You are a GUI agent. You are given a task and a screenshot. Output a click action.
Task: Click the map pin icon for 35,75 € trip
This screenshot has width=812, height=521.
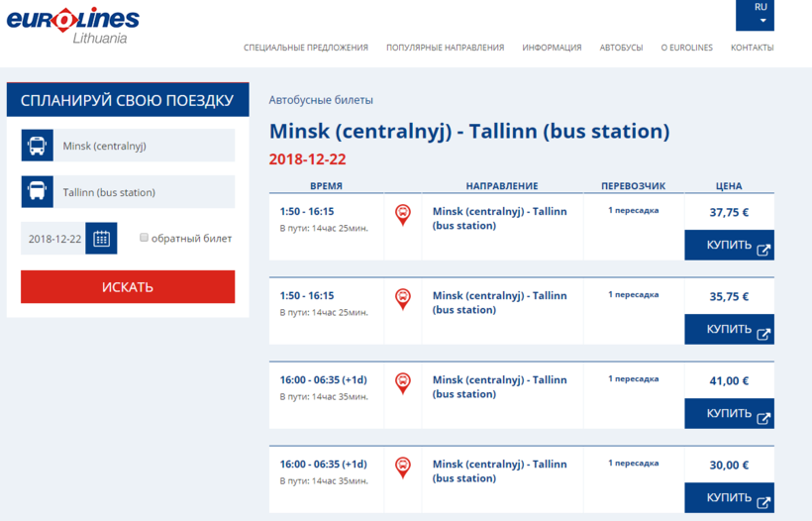click(403, 299)
